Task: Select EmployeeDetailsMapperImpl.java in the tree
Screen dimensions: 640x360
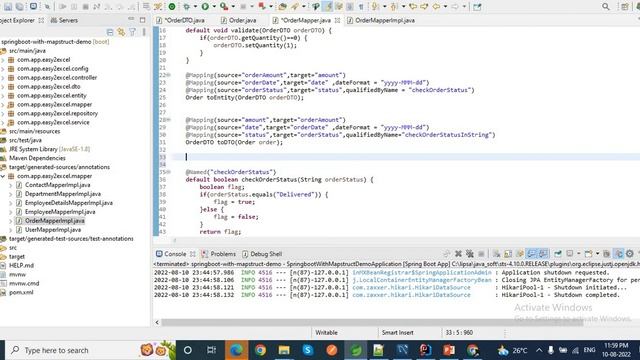Action: (x=69, y=203)
